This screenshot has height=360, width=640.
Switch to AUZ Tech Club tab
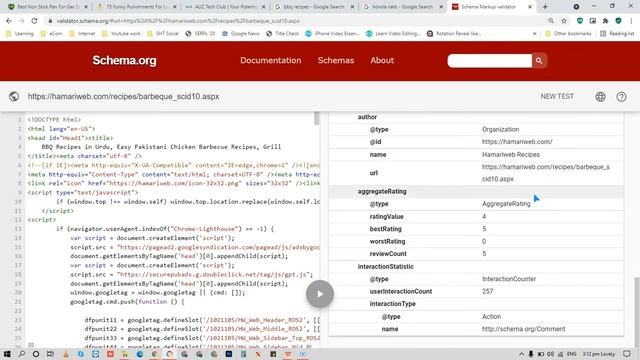click(226, 7)
